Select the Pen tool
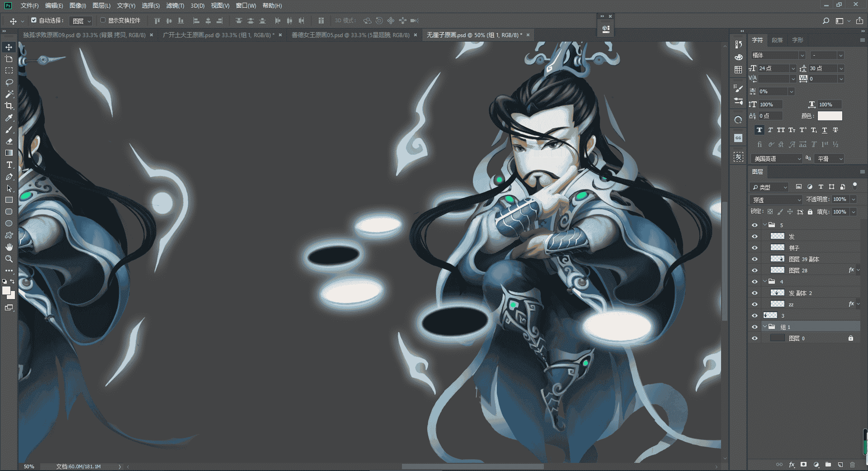 (x=9, y=176)
